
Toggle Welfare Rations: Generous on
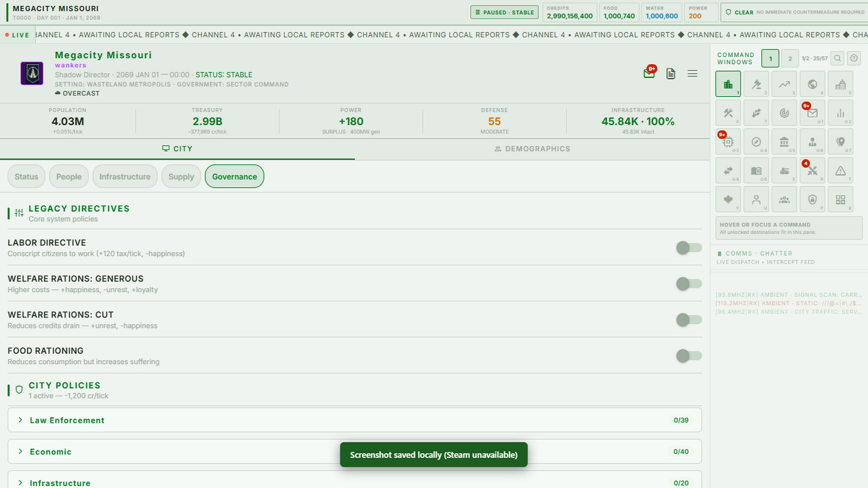[689, 284]
